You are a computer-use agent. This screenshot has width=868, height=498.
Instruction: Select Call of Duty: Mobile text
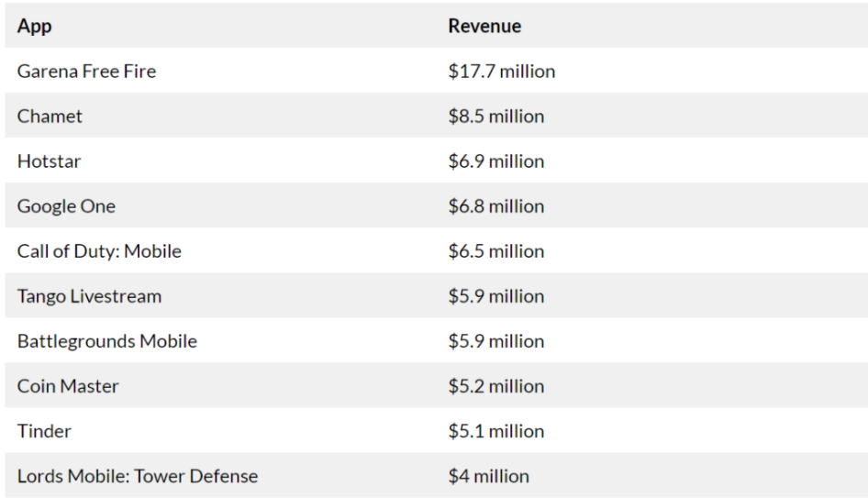(99, 250)
